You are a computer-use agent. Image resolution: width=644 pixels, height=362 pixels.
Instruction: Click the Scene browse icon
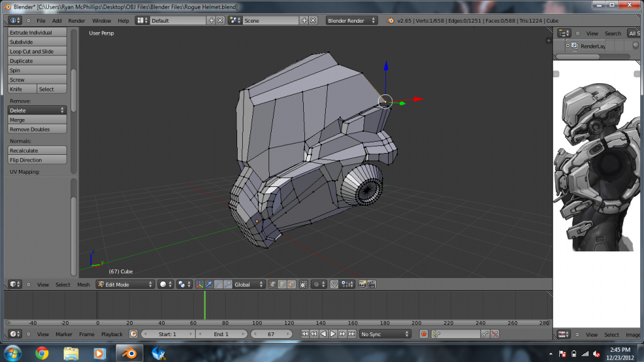click(235, 20)
